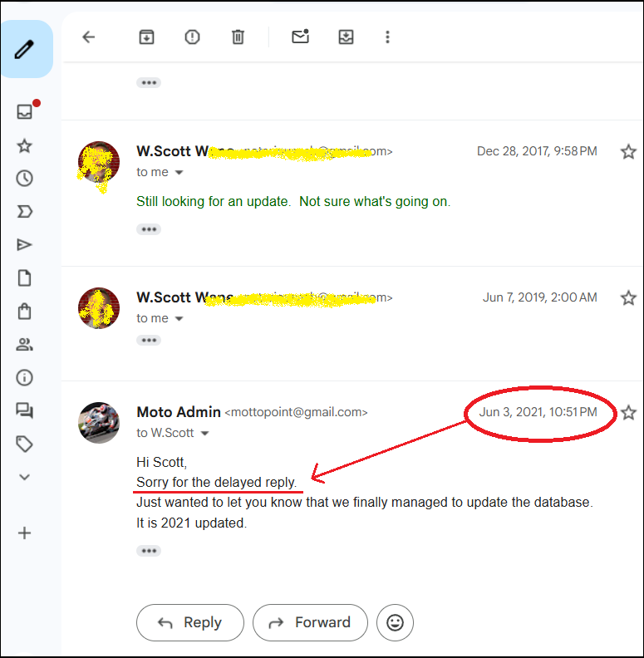Screen dimensions: 644x658
Task: Go back to inbox with arrow
Action: pyautogui.click(x=89, y=37)
